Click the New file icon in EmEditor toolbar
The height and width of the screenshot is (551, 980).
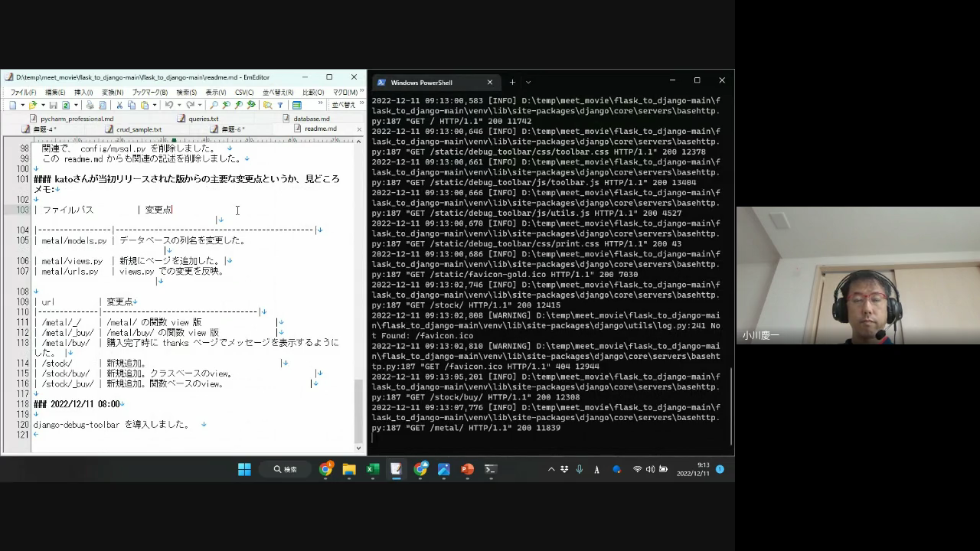[x=13, y=105]
